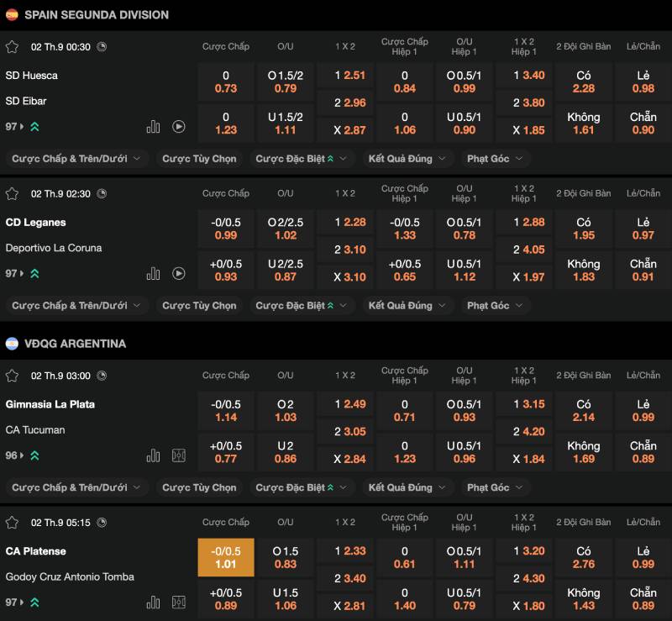Select highlighted 1.01 handicap odds for CA Platense

226,558
